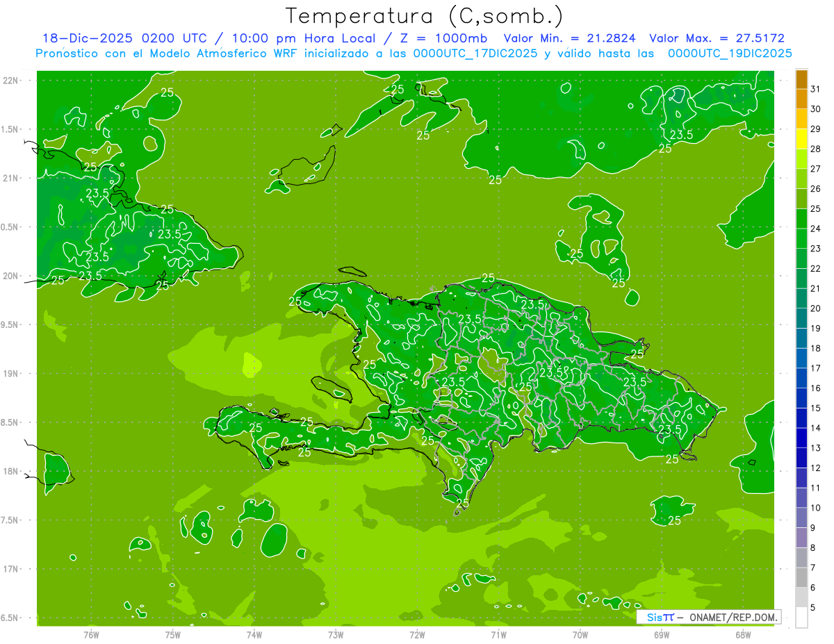The width and height of the screenshot is (834, 644).
Task: Click the '0000UTC_17DIC2025' initialization time text
Action: pyautogui.click(x=475, y=53)
